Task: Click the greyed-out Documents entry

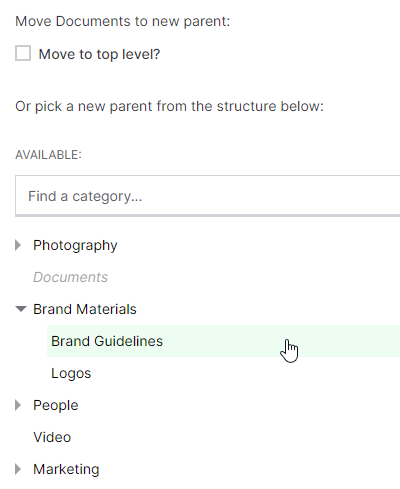Action: (x=70, y=277)
